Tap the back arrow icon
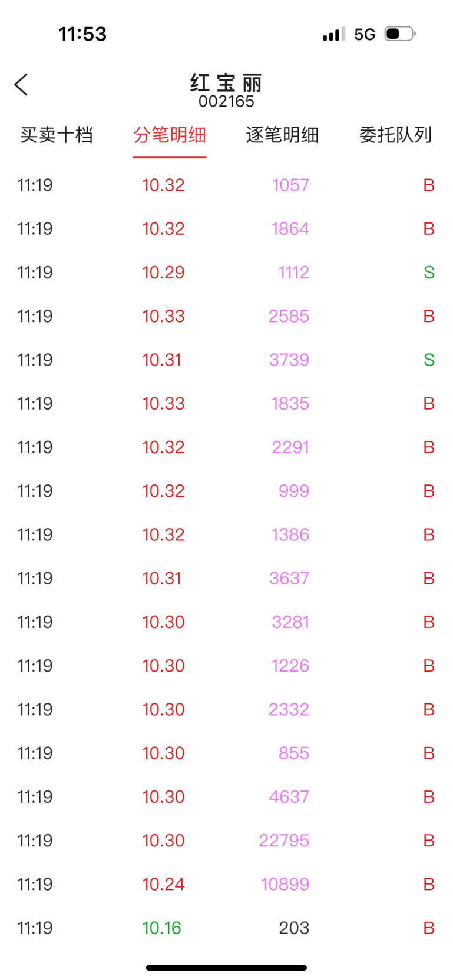Image resolution: width=453 pixels, height=980 pixels. pos(21,85)
